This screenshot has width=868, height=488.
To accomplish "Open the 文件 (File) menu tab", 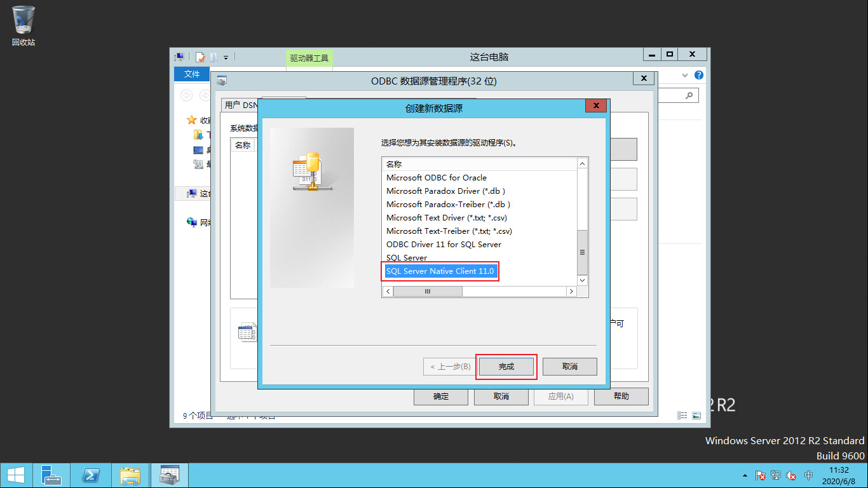I will point(191,74).
